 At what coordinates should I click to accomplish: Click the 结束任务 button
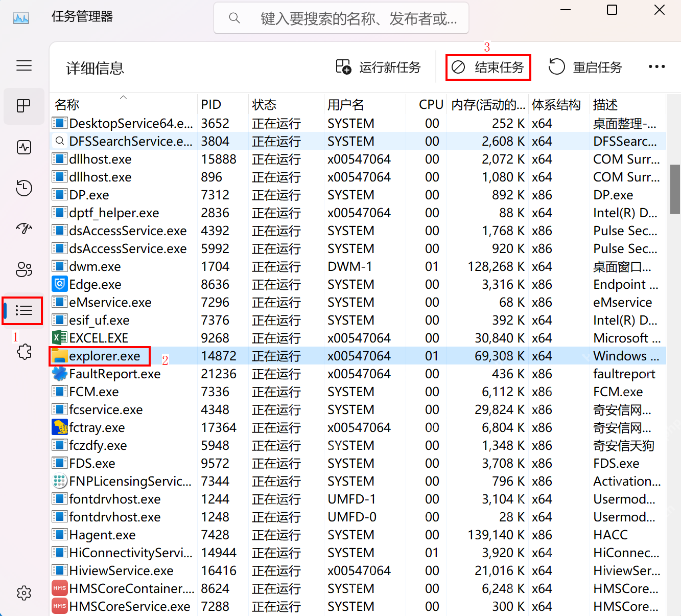click(x=488, y=67)
